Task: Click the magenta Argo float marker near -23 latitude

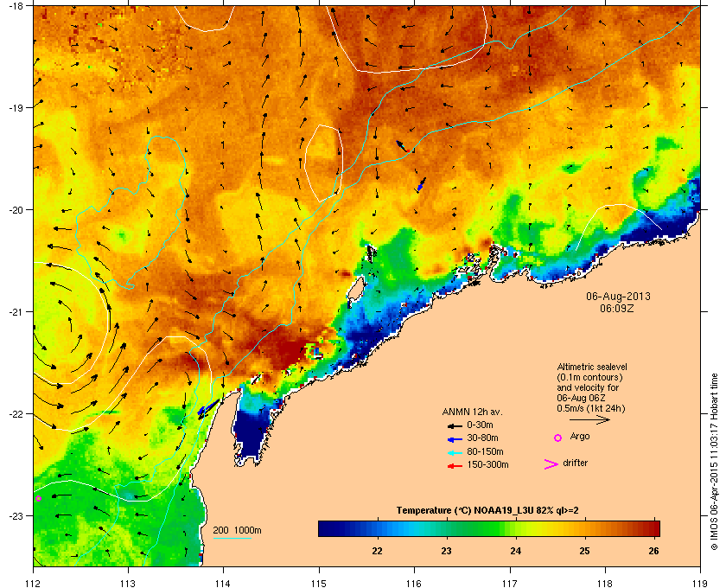Action: pyautogui.click(x=38, y=499)
